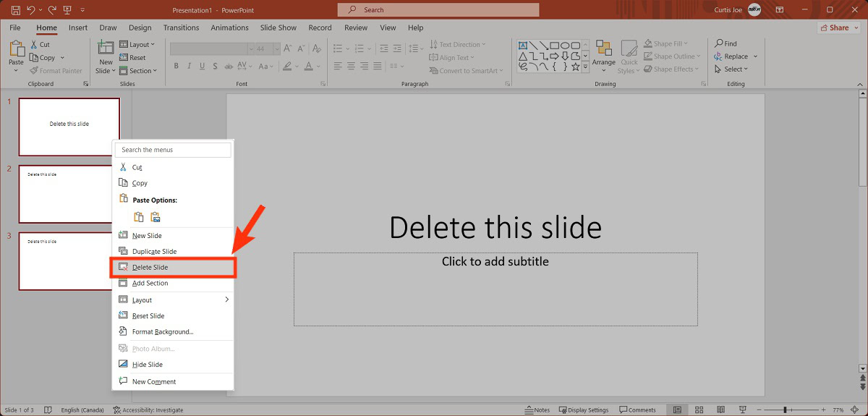This screenshot has height=416, width=868.
Task: Click the Cut icon in context menu
Action: click(x=123, y=167)
